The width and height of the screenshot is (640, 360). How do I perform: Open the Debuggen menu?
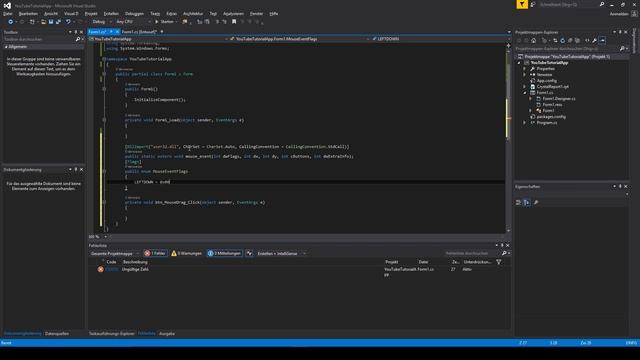[x=134, y=13]
